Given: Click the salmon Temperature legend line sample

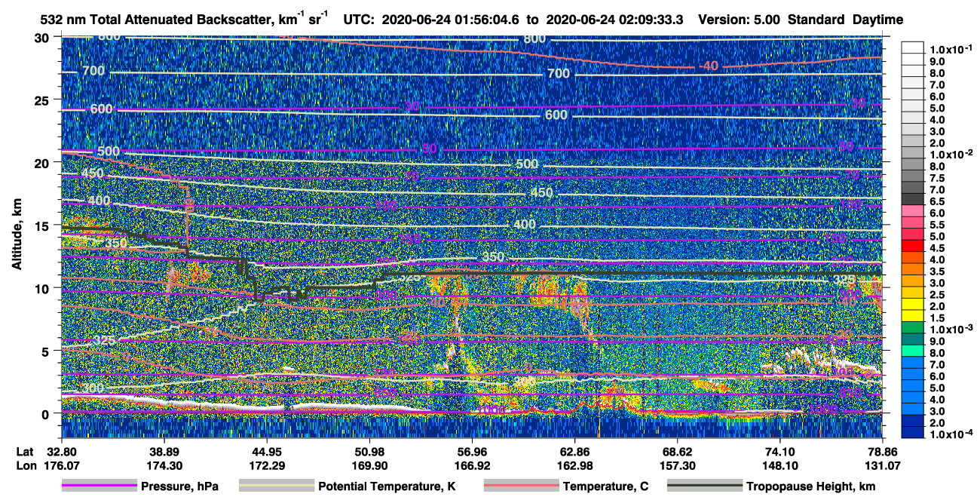Looking at the screenshot, I should tap(521, 486).
